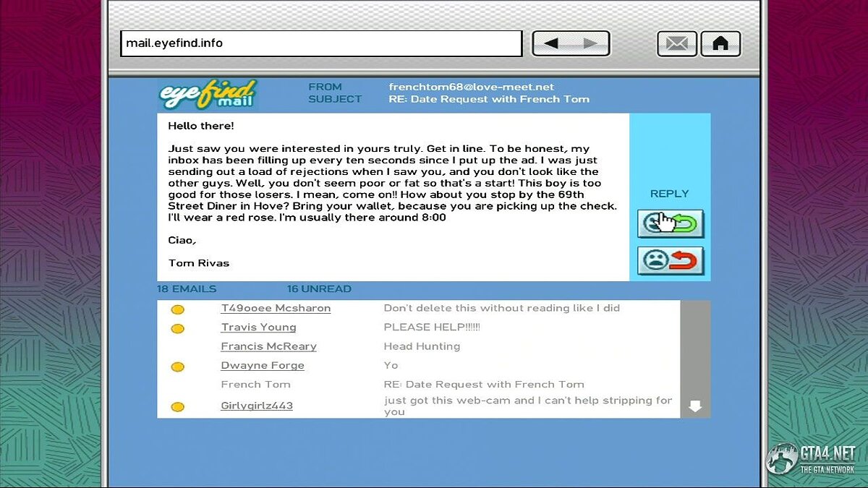
Task: Click the browser back arrow
Action: click(x=551, y=43)
